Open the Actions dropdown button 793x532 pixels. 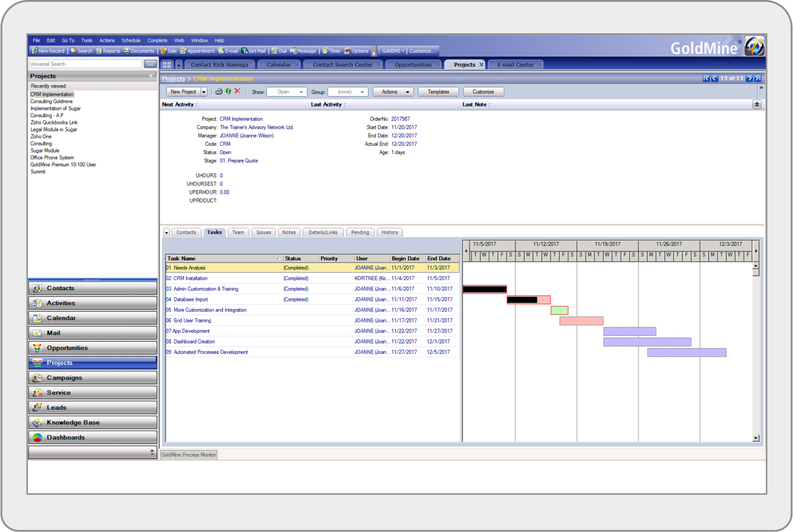pyautogui.click(x=393, y=92)
